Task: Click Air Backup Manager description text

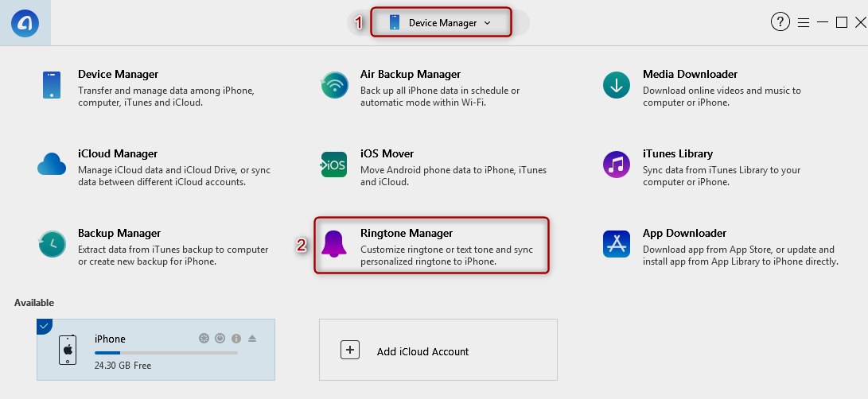Action: tap(440, 96)
